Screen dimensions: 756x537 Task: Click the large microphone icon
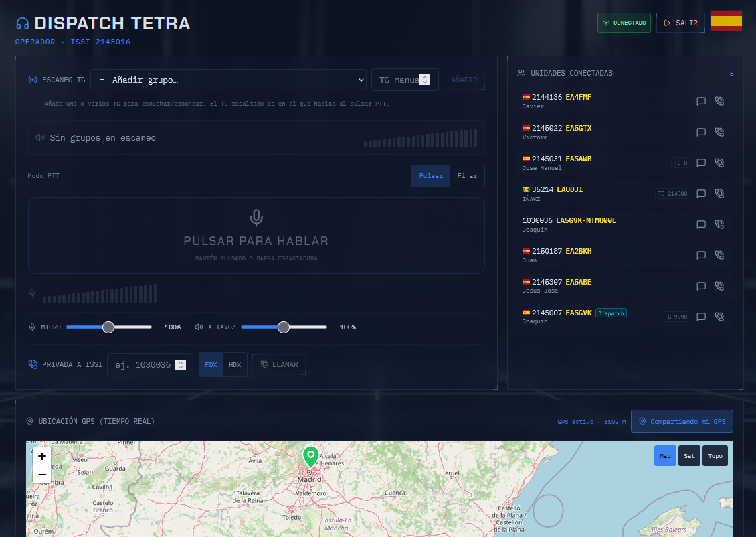click(256, 218)
